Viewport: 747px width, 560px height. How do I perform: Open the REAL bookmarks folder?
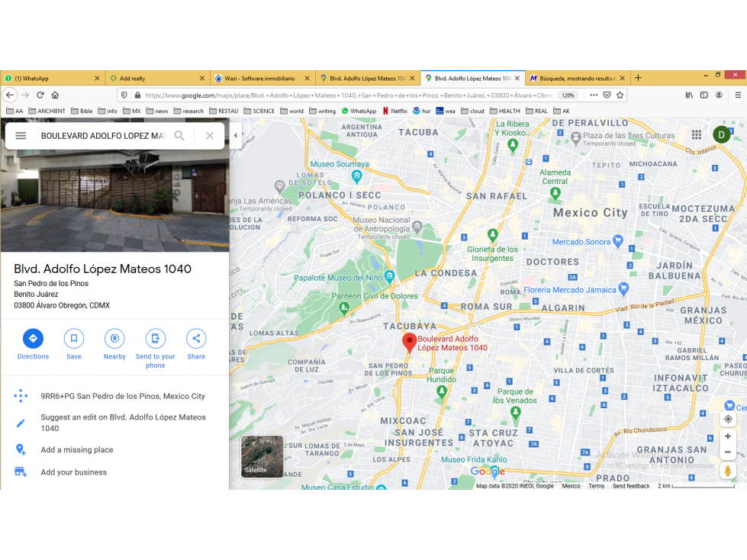536,111
